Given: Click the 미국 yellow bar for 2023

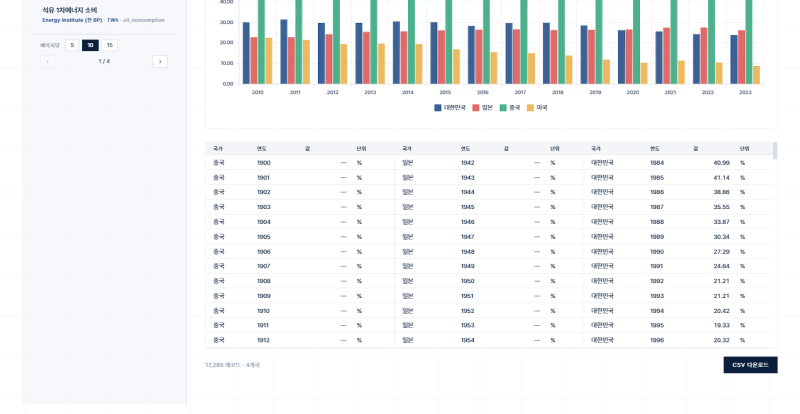Looking at the screenshot, I should (756, 75).
